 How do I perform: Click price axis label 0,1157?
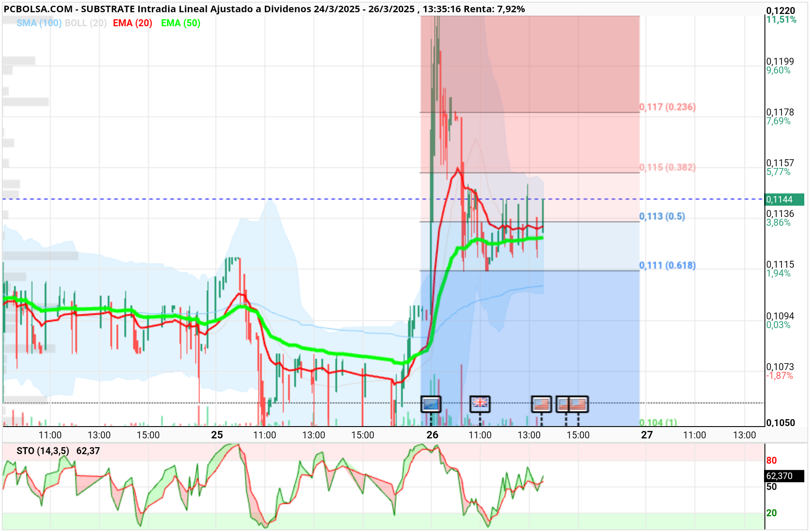click(x=780, y=163)
